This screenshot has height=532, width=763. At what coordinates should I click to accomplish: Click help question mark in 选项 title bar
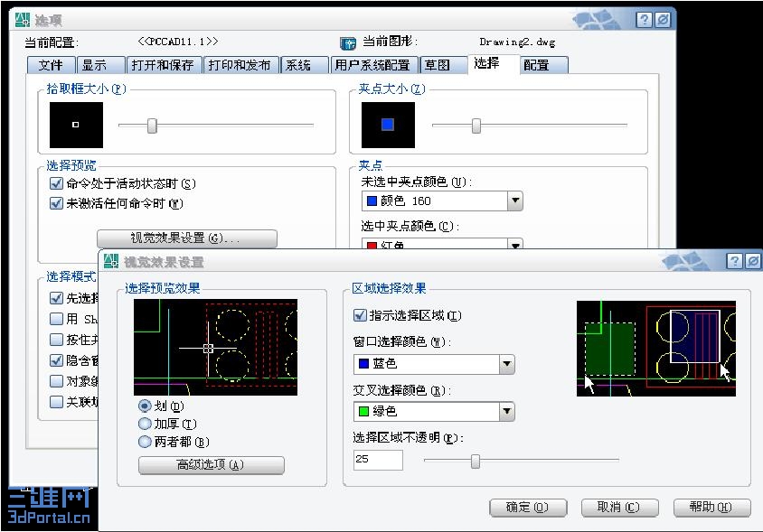(644, 20)
